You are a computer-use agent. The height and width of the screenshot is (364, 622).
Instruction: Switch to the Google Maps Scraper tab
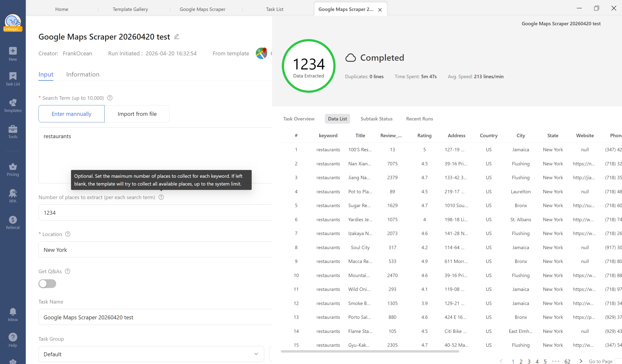(202, 9)
